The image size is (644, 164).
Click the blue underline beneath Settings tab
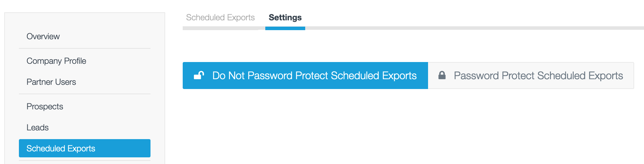285,28
